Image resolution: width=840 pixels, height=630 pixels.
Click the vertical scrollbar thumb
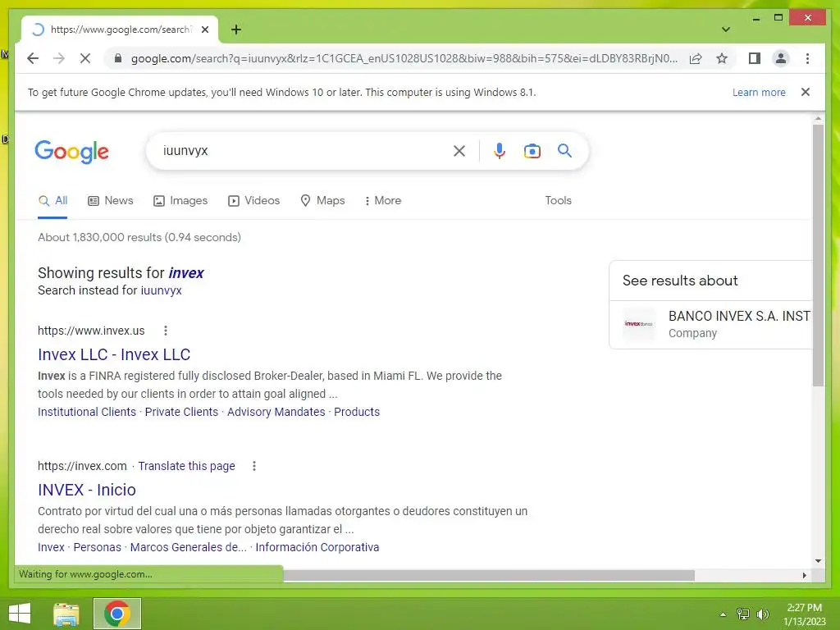click(818, 254)
